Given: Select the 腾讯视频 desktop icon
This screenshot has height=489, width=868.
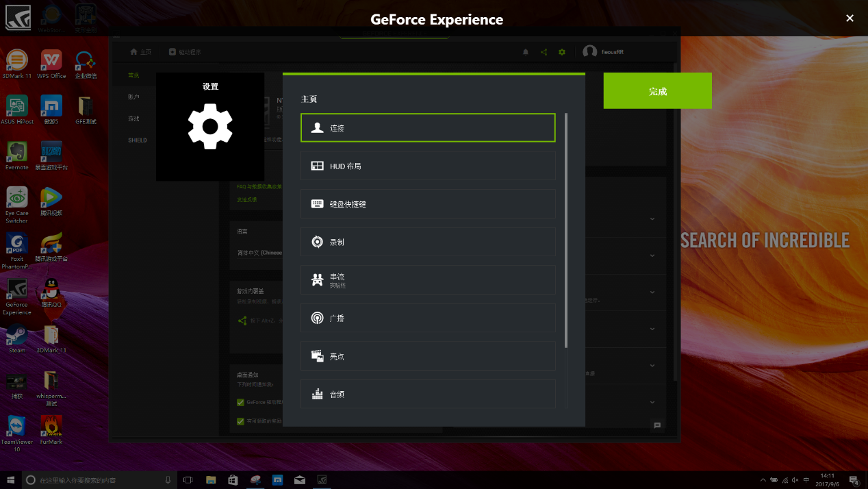Looking at the screenshot, I should [x=51, y=201].
